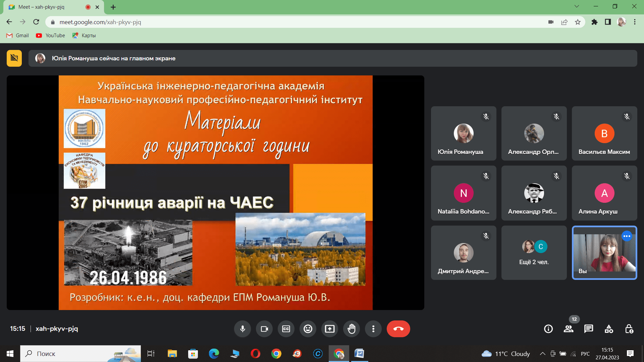Open the Activities shapes icon
The height and width of the screenshot is (362, 644).
pyautogui.click(x=609, y=329)
